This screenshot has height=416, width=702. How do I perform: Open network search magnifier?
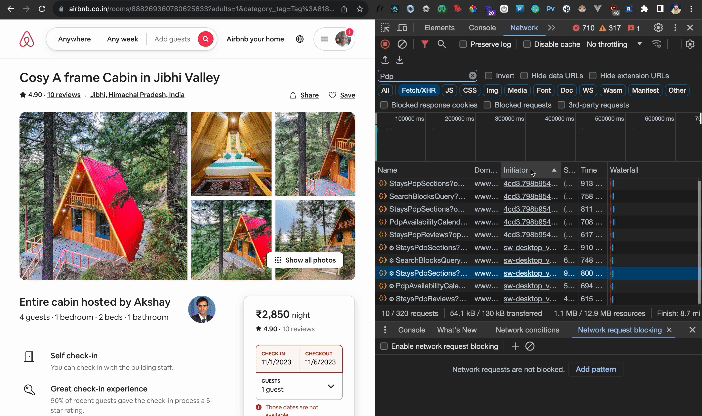[441, 44]
